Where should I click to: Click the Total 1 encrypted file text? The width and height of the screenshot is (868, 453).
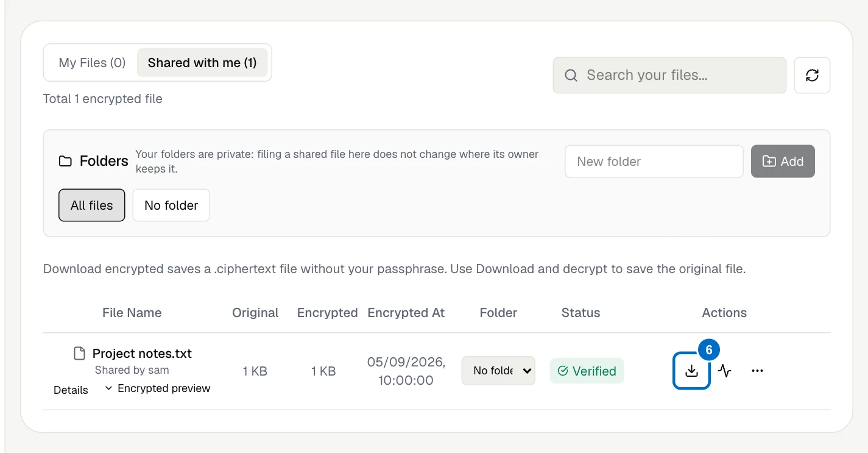(103, 99)
